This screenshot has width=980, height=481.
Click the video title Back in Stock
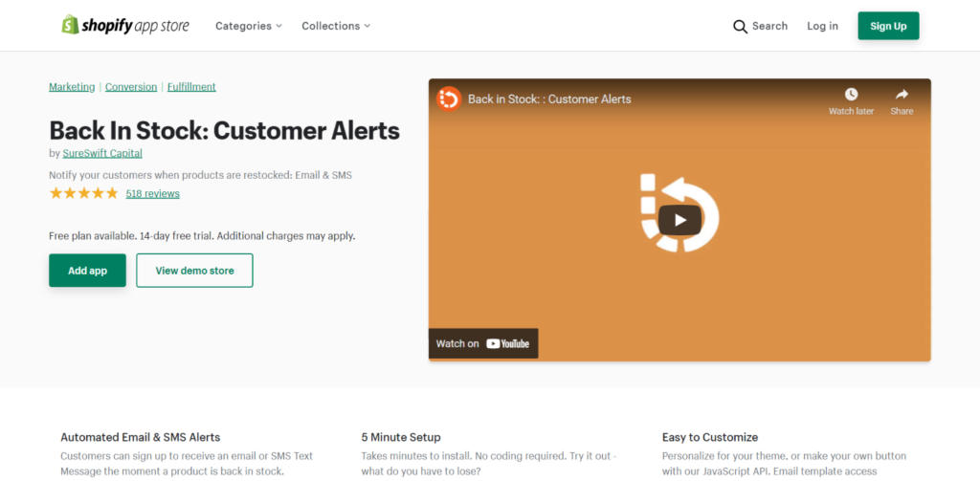click(x=549, y=99)
